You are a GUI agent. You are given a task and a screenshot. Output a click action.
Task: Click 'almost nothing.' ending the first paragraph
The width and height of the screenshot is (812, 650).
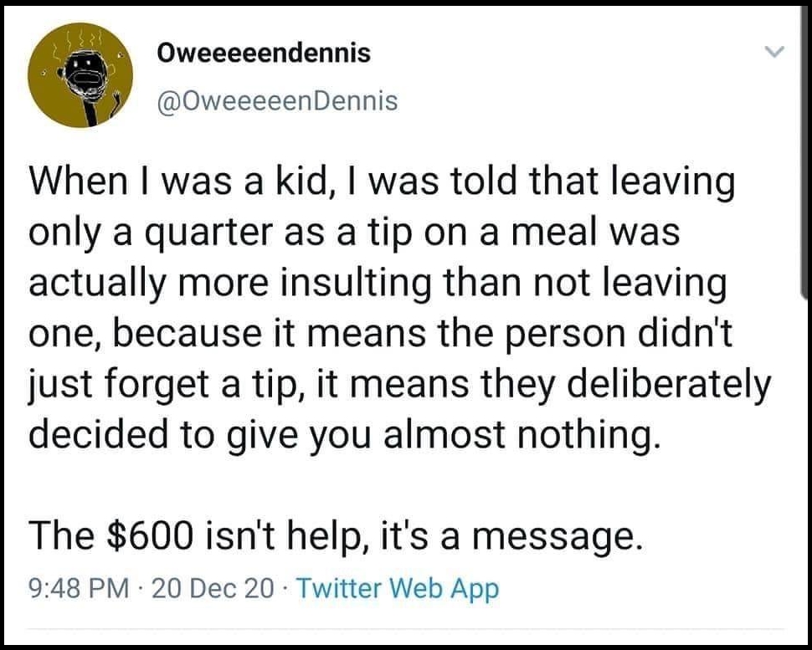pos(522,433)
